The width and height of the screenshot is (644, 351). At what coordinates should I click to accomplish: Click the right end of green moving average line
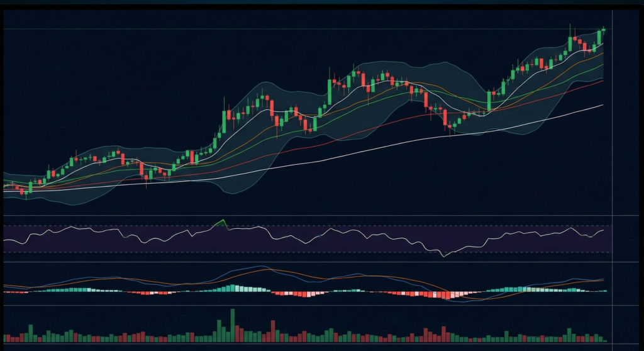tap(602, 65)
